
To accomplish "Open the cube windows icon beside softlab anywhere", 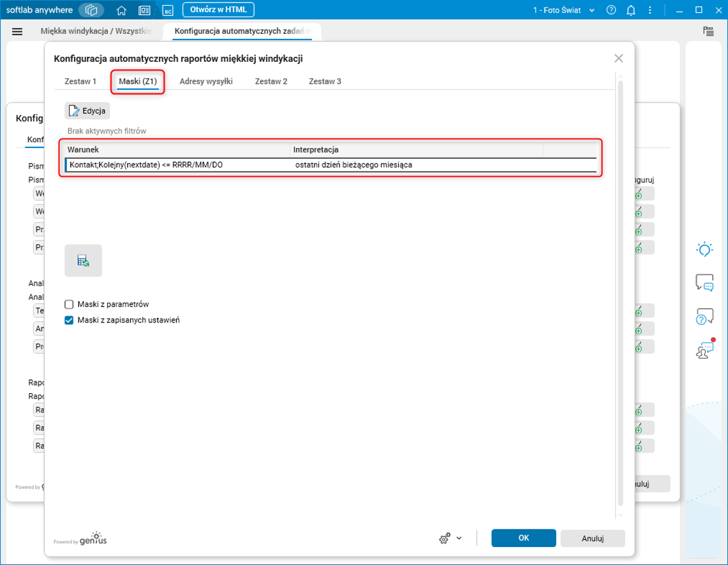I will click(91, 10).
